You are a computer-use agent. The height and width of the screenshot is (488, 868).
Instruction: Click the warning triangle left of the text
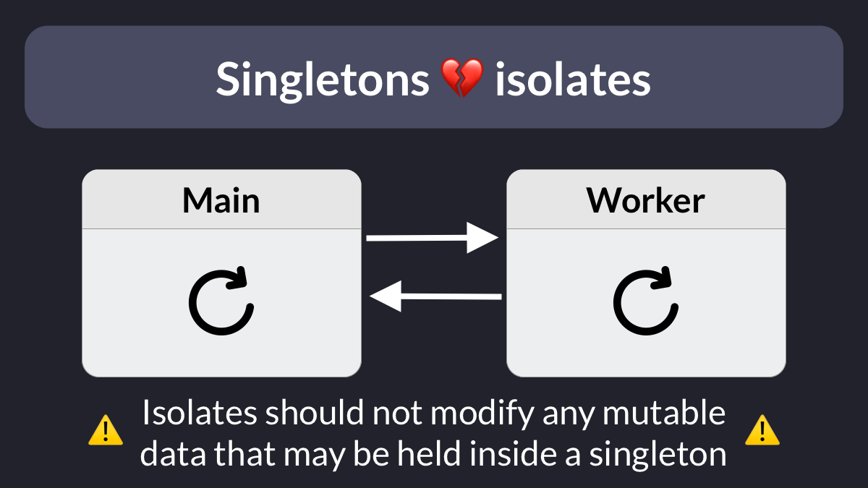click(106, 430)
